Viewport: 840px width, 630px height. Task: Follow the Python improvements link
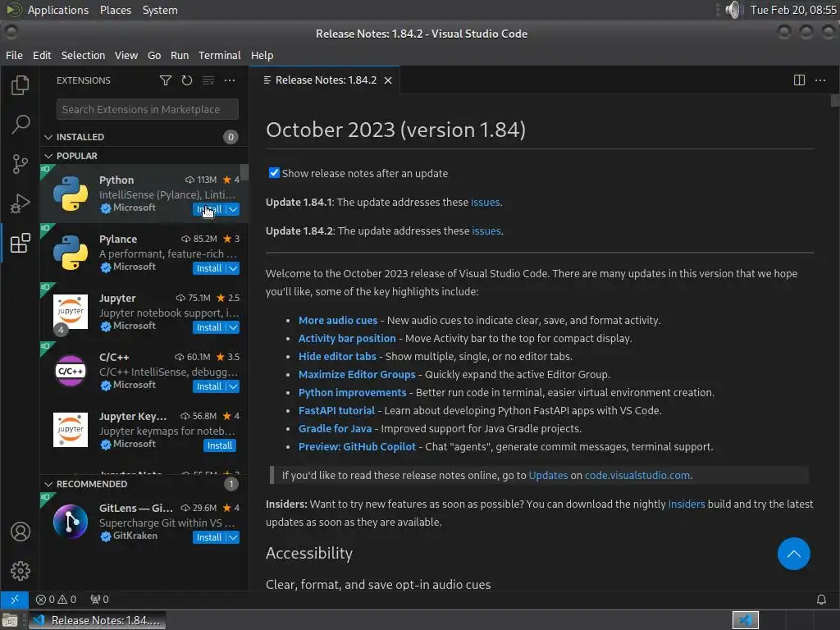click(x=352, y=393)
